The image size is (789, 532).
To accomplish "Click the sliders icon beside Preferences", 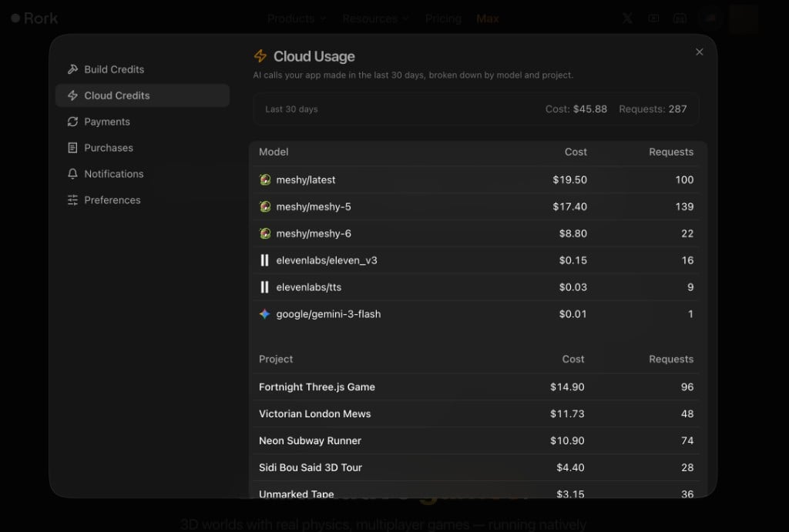I will 73,200.
